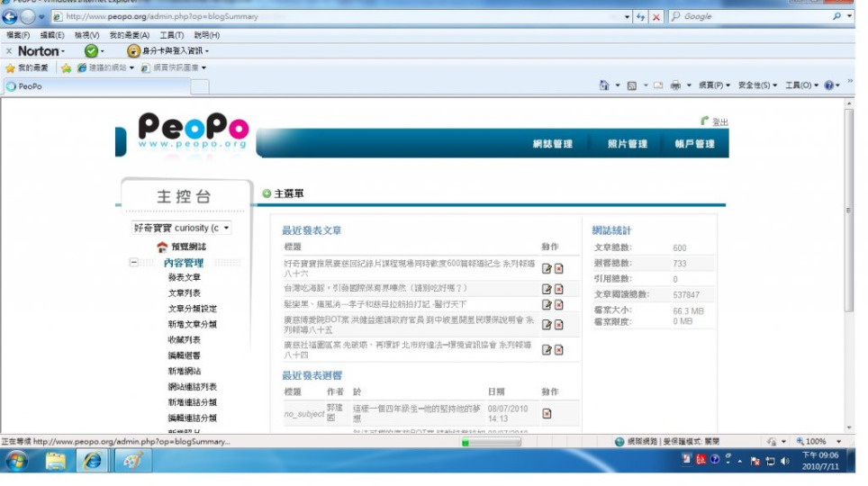Expand the 安全性(S) command bar menu
Screen dimensions: 868x486
[x=757, y=85]
